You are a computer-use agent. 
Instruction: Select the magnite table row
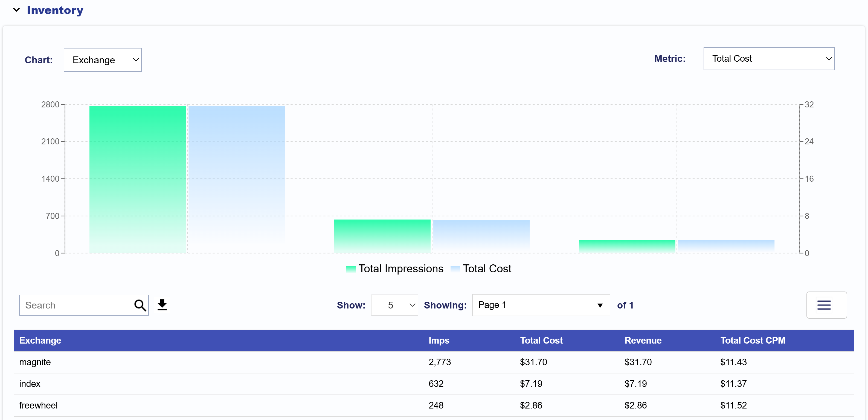pos(35,362)
